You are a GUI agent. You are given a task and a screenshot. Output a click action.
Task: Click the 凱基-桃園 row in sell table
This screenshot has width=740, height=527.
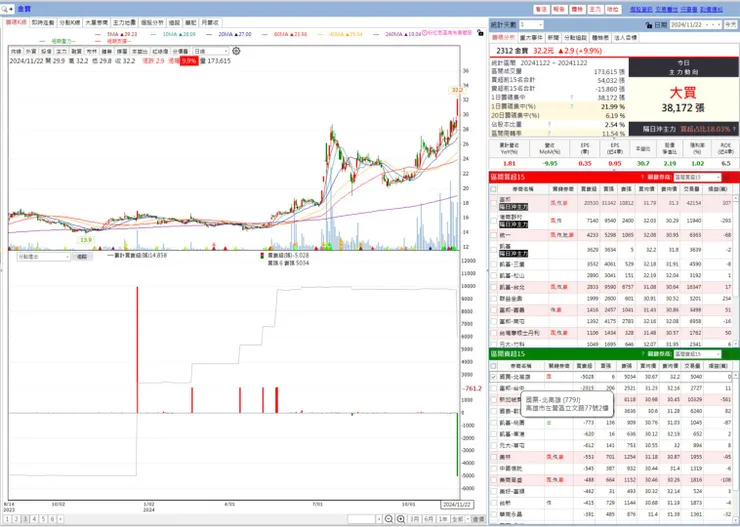(x=611, y=423)
